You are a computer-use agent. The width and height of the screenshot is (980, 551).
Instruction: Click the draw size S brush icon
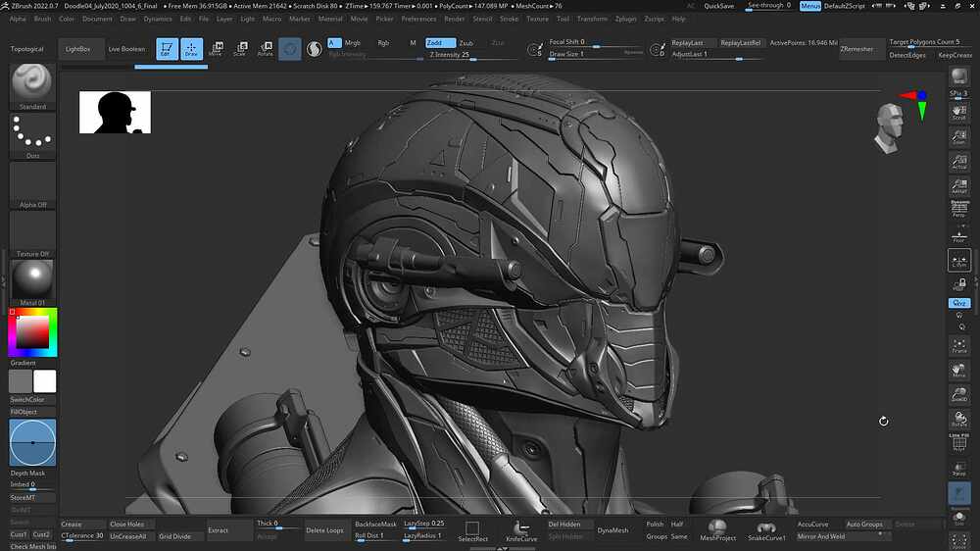[x=535, y=49]
